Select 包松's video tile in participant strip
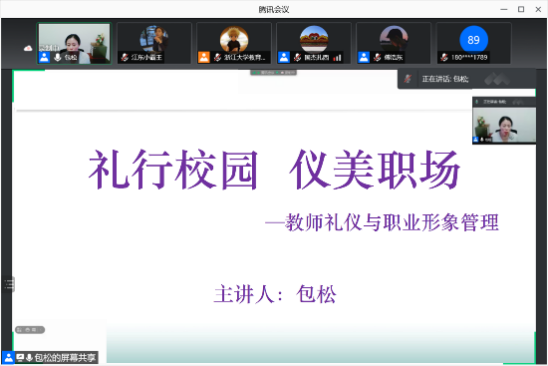Viewport: 548px width, 366px height. pyautogui.click(x=74, y=44)
